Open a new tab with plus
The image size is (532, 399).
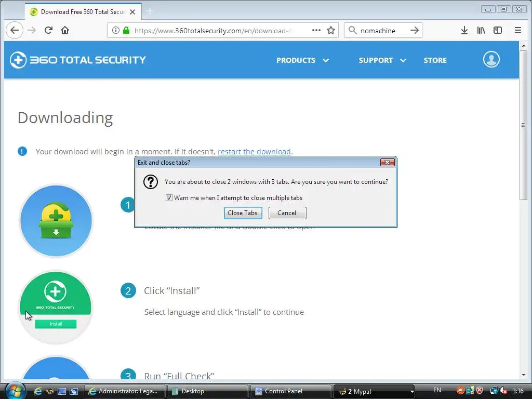click(150, 11)
